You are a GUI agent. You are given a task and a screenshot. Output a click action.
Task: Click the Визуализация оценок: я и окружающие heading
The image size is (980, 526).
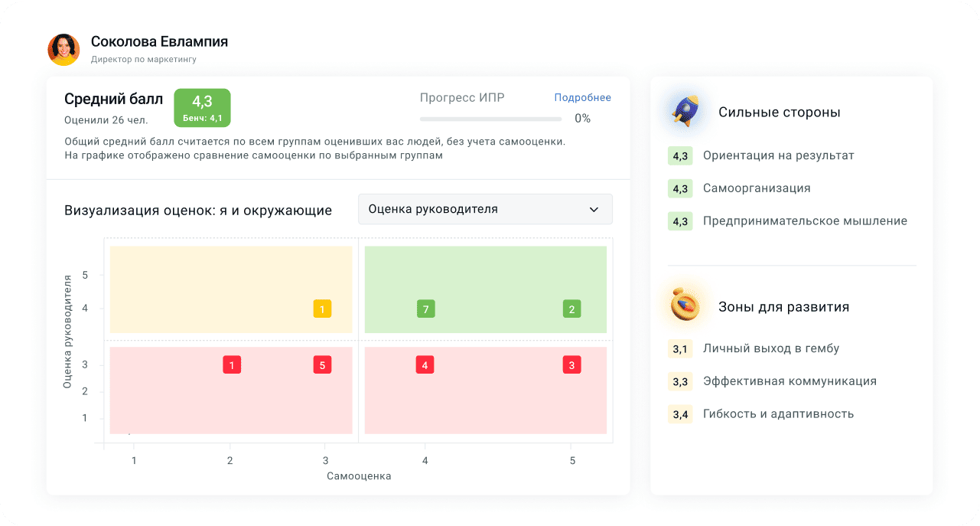(x=198, y=211)
